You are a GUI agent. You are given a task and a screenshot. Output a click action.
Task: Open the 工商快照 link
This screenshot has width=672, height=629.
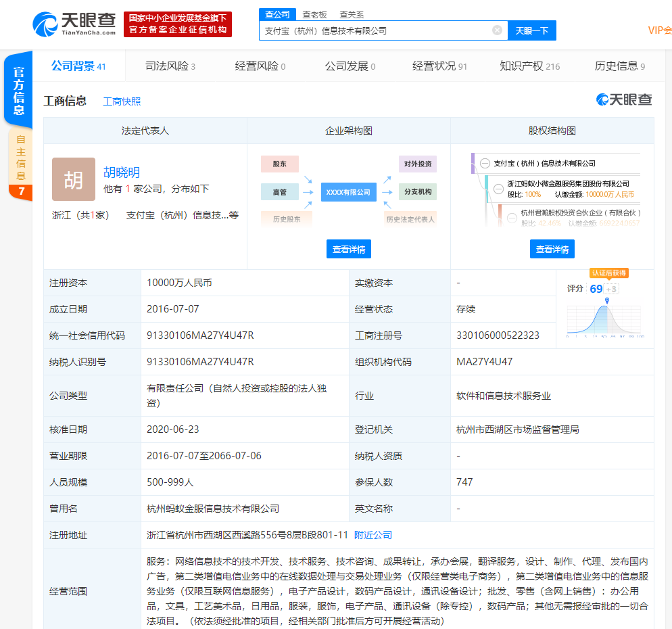pos(122,101)
